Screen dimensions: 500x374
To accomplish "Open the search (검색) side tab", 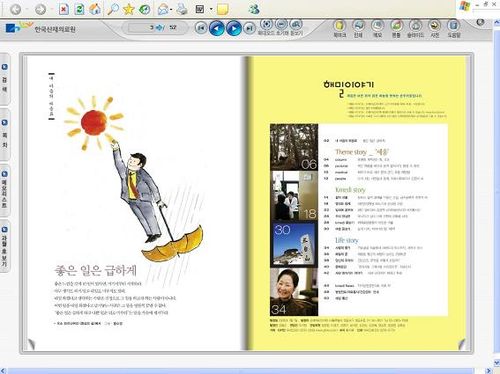I will point(4,79).
